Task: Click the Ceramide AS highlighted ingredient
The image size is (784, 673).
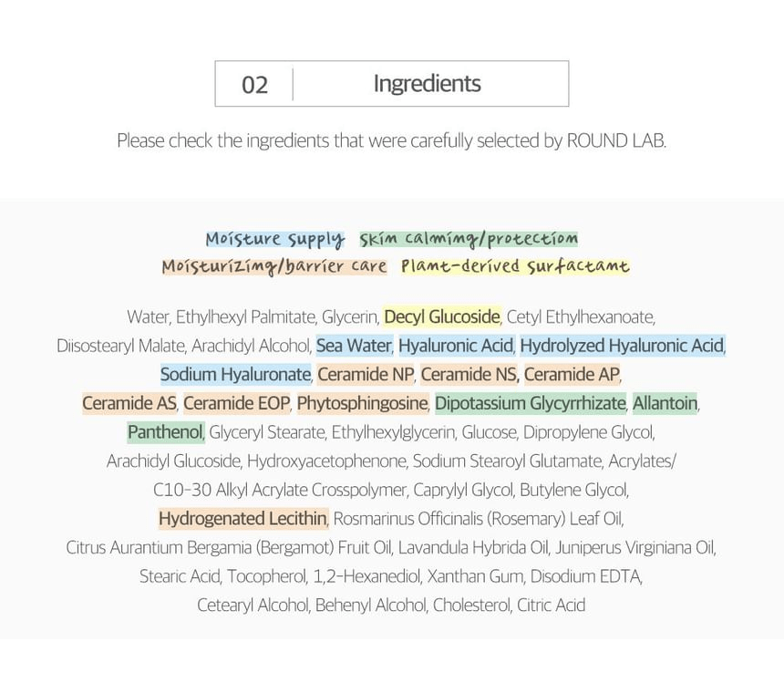Action: pyautogui.click(x=129, y=403)
